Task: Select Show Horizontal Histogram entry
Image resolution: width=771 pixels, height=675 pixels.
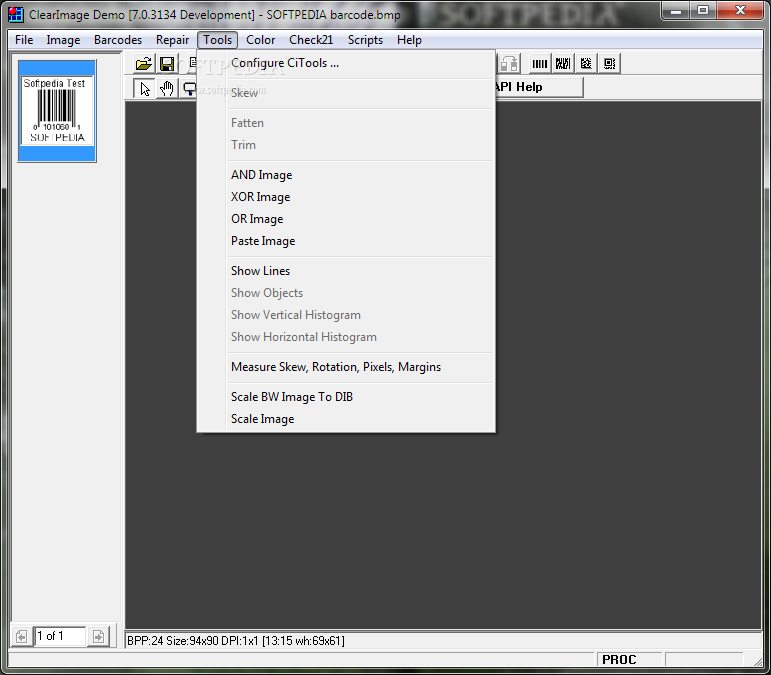Action: point(346,337)
